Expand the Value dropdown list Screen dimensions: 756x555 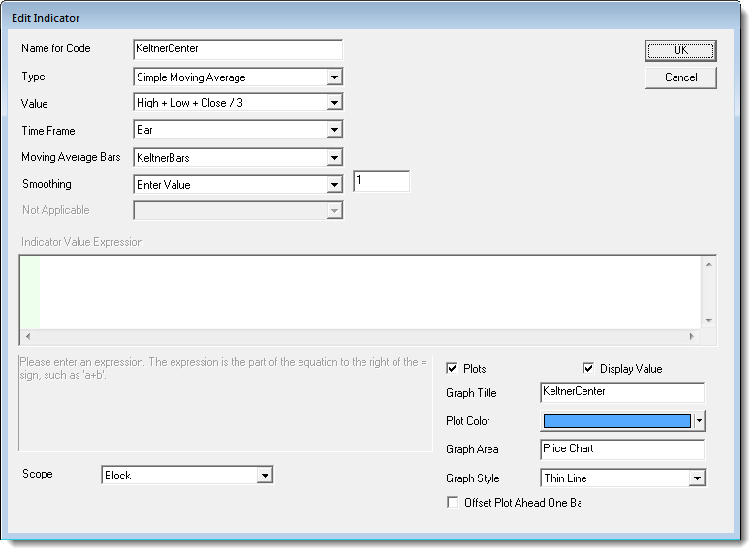point(334,104)
